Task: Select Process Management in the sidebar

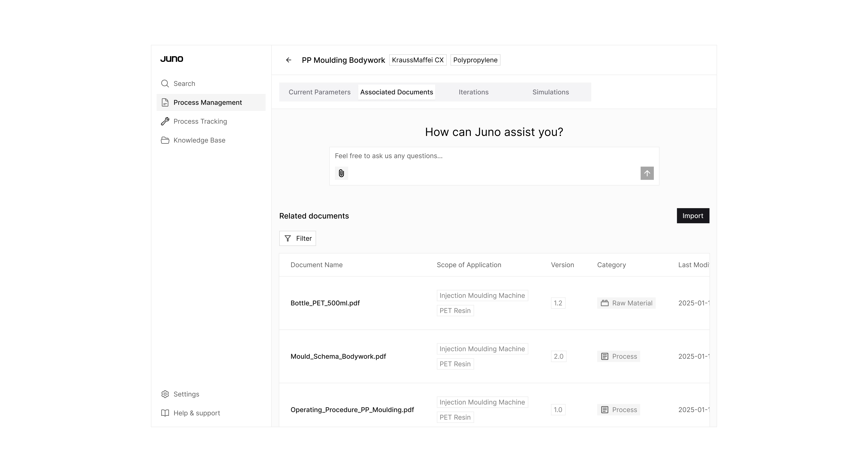Action: pyautogui.click(x=208, y=103)
